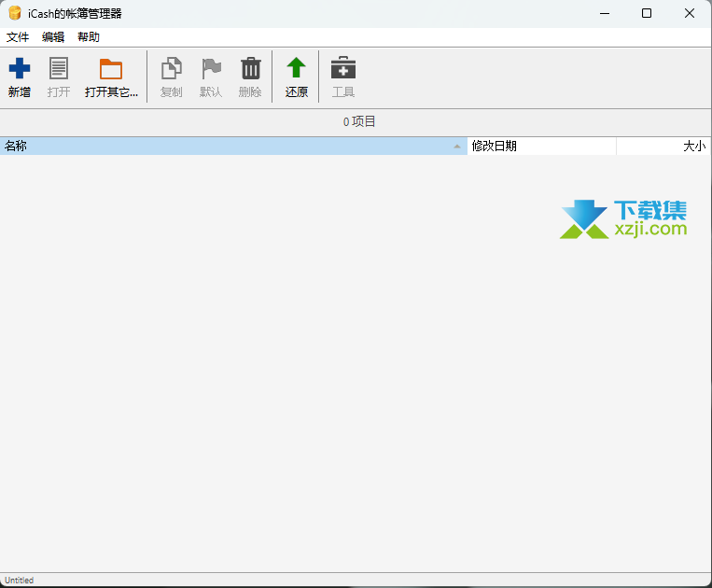712x588 pixels.
Task: Sort list by 大小 column header
Action: coord(663,146)
